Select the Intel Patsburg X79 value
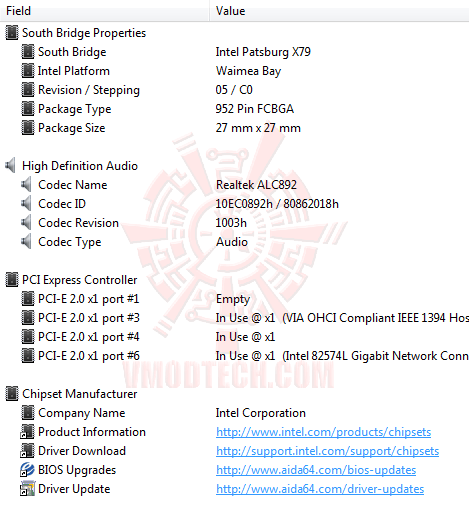 [x=263, y=52]
